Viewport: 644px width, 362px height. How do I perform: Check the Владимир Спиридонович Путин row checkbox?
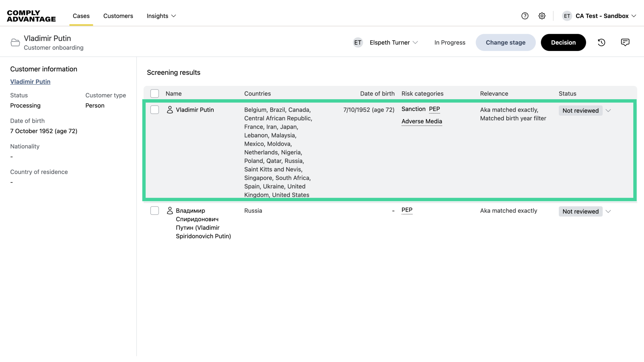(155, 211)
